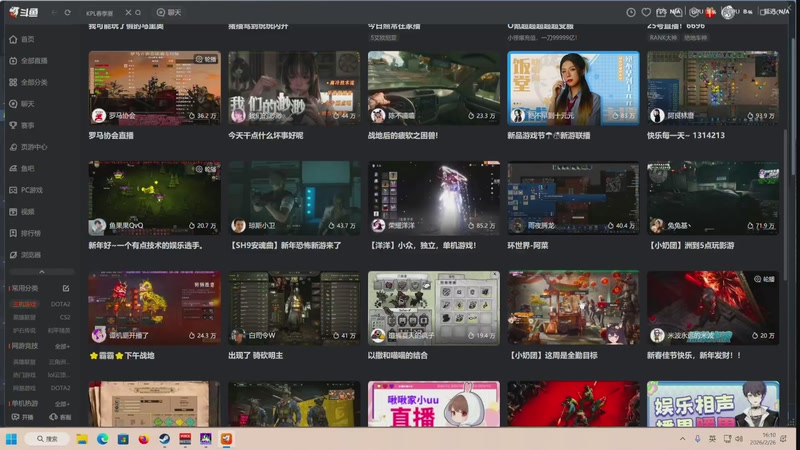800x450 pixels.
Task: Click the red gift icon in the title bar
Action: 710,12
